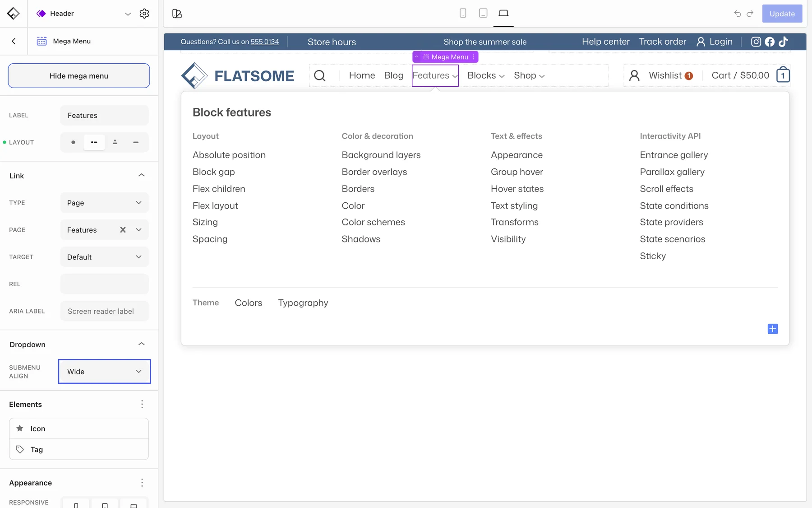Image resolution: width=812 pixels, height=508 pixels.
Task: Open the Scroll effects link
Action: click(666, 189)
